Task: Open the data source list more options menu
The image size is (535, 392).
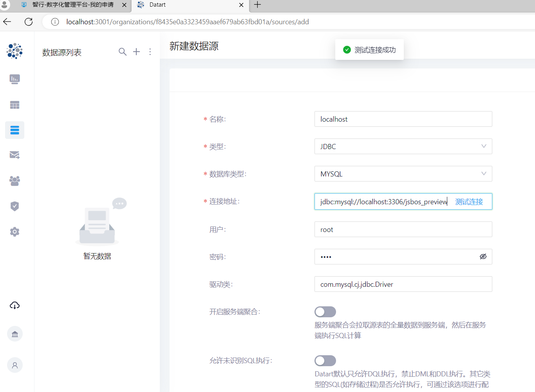Action: click(150, 52)
